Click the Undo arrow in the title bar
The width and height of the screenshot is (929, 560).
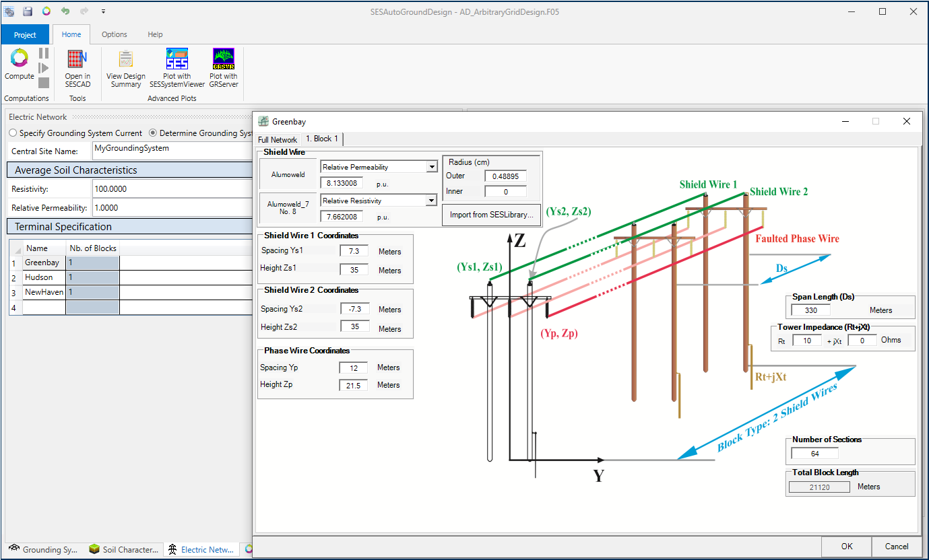coord(65,11)
